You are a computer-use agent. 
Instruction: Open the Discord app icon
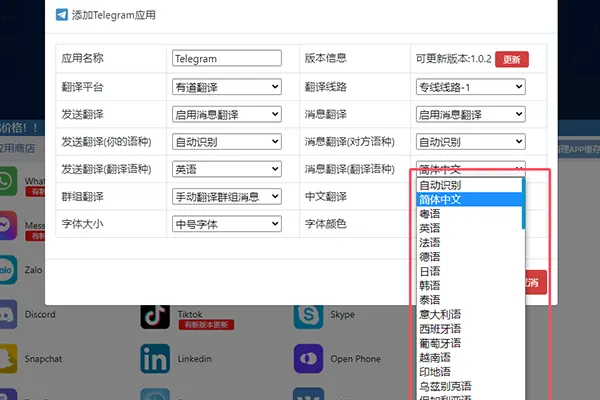(x=8, y=314)
